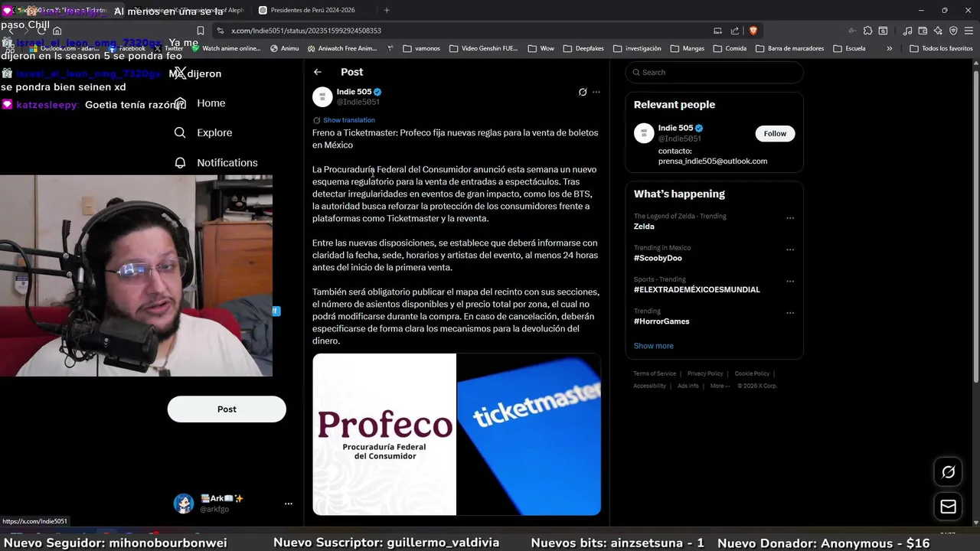Click into the X Search field
980x551 pixels.
click(x=714, y=72)
